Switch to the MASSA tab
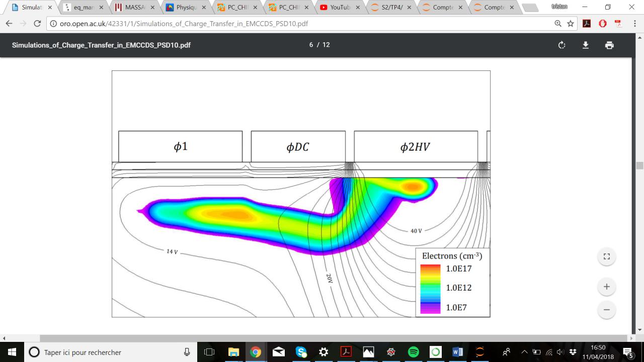644x362 pixels. tap(135, 8)
